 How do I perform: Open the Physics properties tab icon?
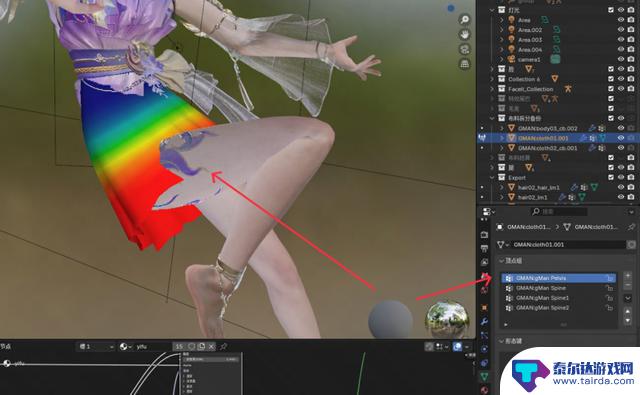click(484, 349)
